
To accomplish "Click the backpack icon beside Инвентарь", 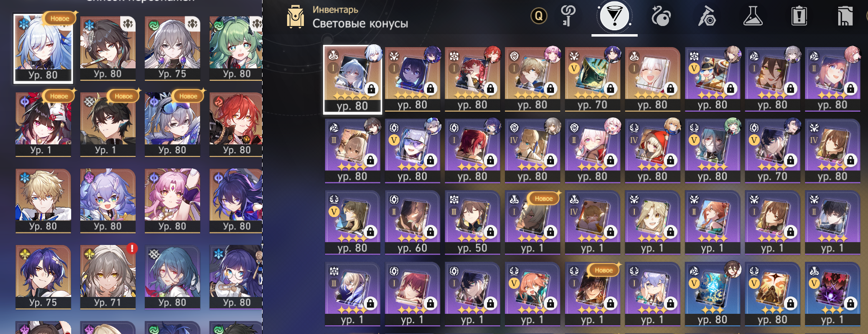I will pos(295,17).
